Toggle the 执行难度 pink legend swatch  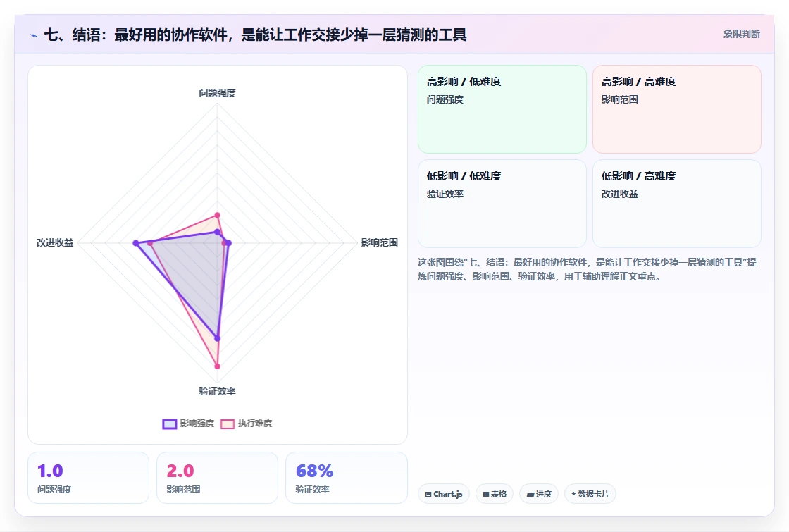pos(228,423)
